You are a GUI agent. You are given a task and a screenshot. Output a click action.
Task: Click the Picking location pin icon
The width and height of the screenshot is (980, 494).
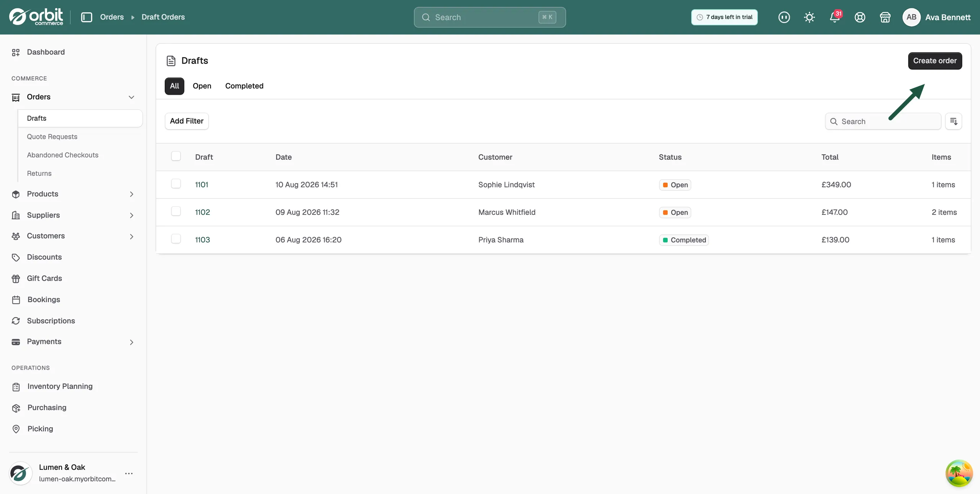pyautogui.click(x=16, y=429)
